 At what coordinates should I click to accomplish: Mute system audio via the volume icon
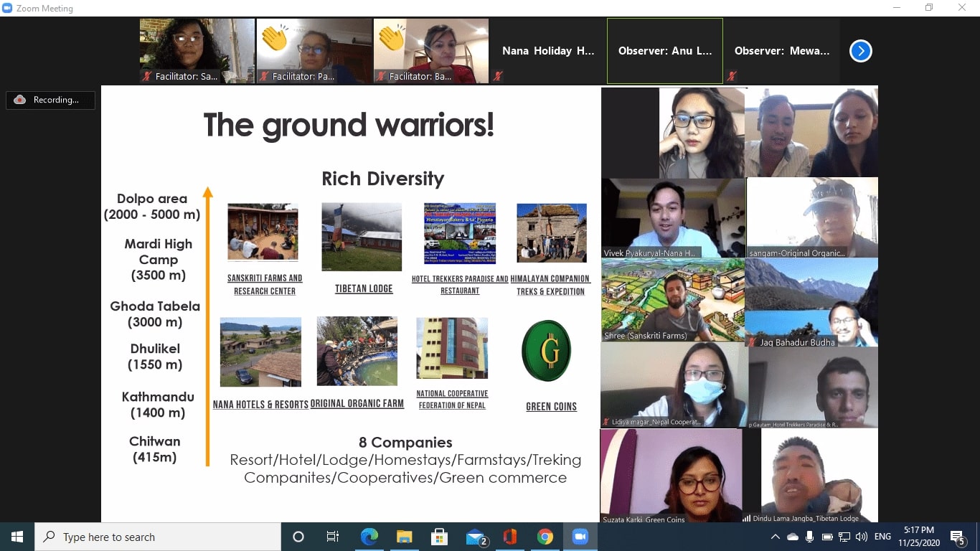[861, 537]
